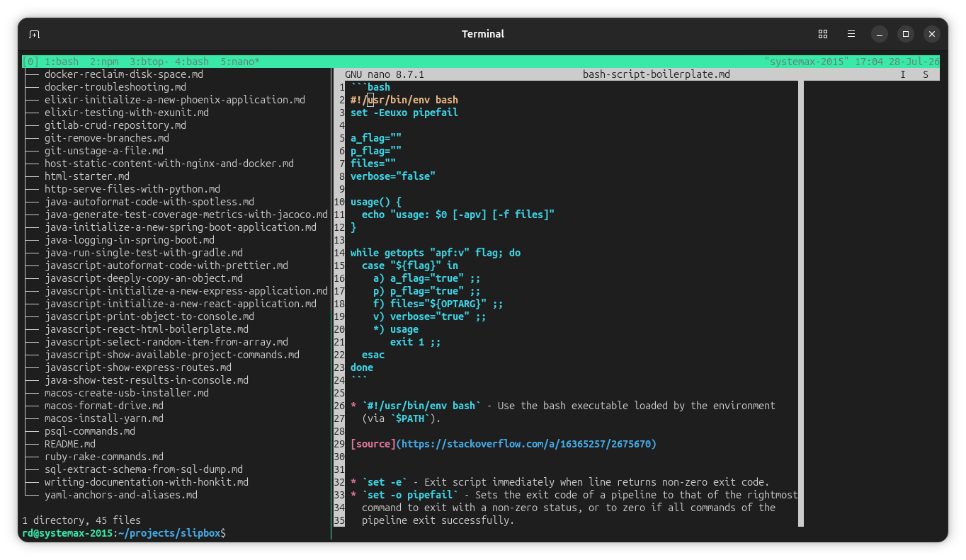The width and height of the screenshot is (966, 560).
Task: Click elixir-testing-with-exunit.md entry
Action: point(127,113)
